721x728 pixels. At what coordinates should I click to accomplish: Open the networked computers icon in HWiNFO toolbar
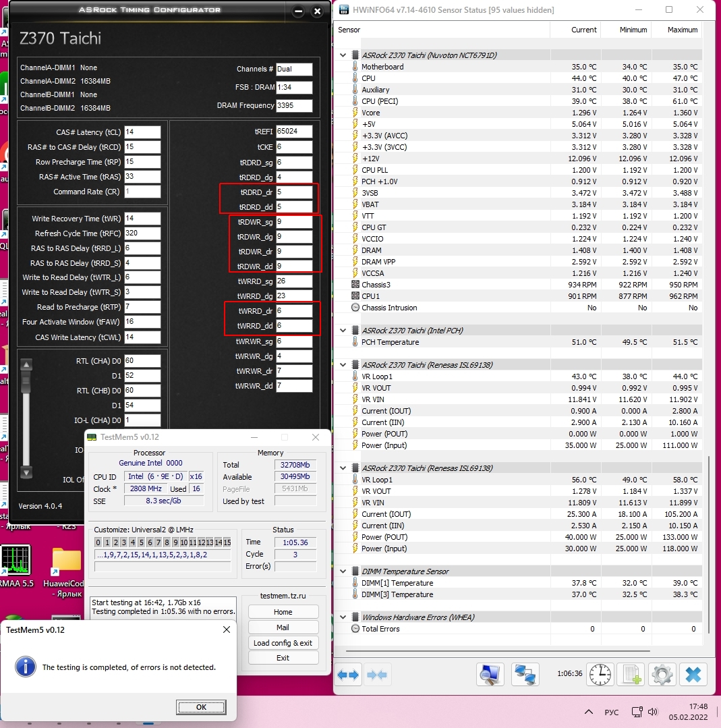[x=525, y=675]
